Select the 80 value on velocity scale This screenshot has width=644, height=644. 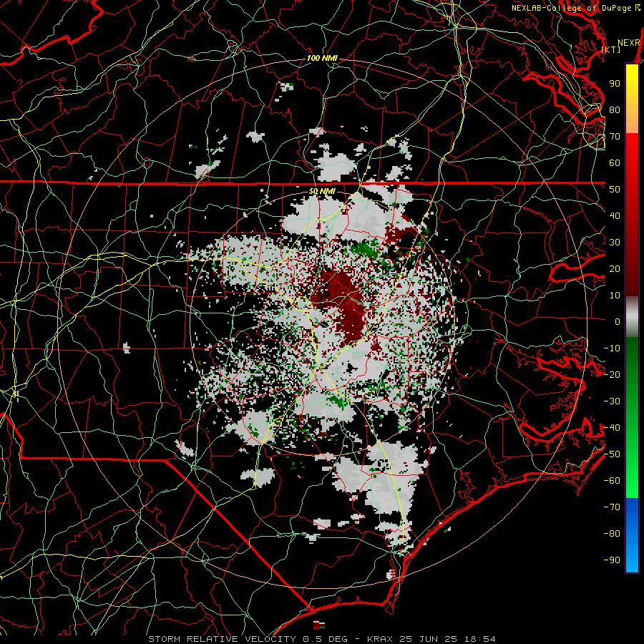[615, 109]
